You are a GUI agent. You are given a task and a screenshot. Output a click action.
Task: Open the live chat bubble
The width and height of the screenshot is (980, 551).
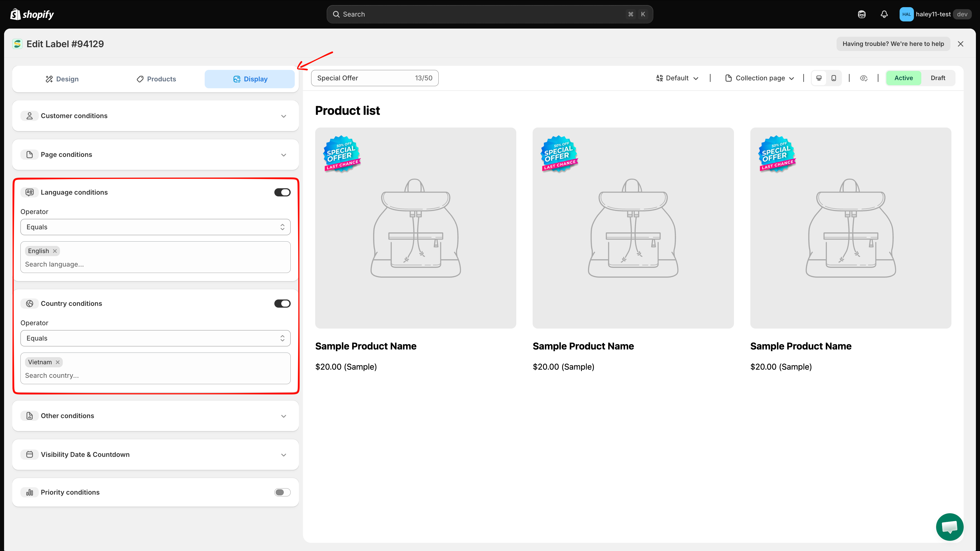click(950, 527)
